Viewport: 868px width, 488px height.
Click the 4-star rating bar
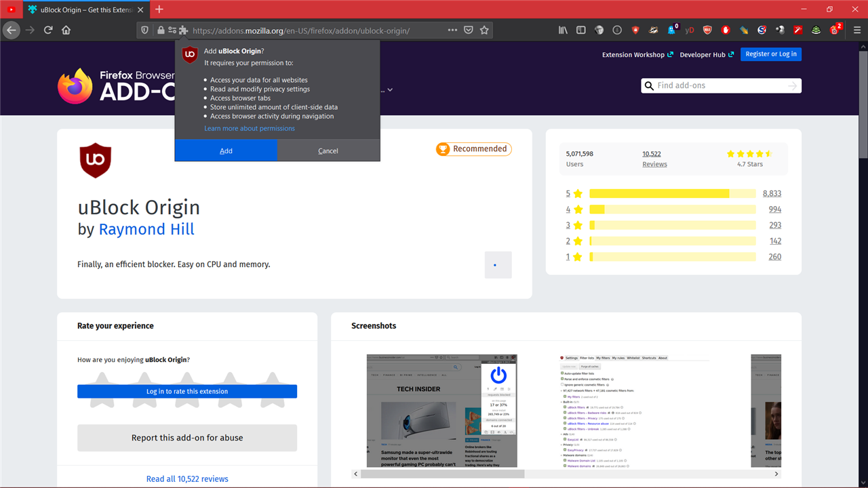coord(673,209)
